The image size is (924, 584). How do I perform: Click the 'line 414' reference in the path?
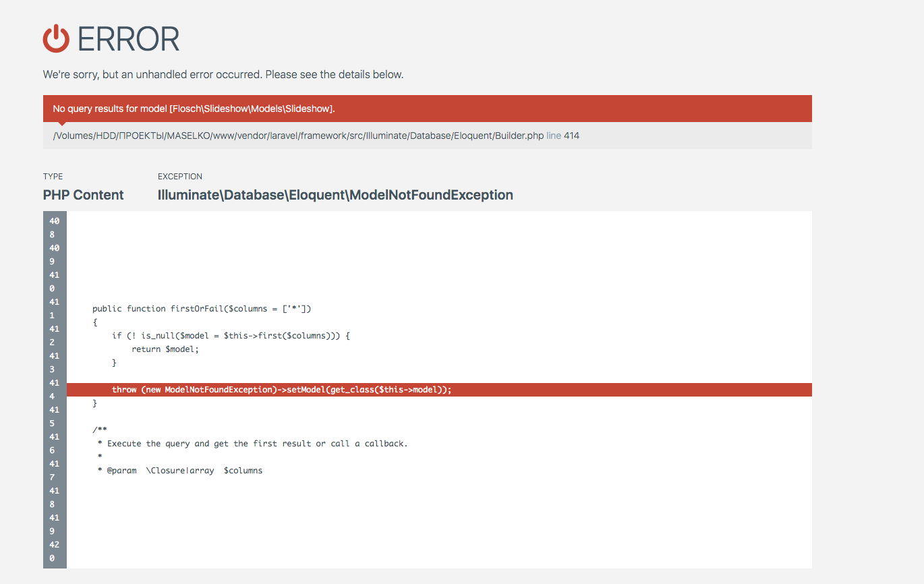(563, 136)
